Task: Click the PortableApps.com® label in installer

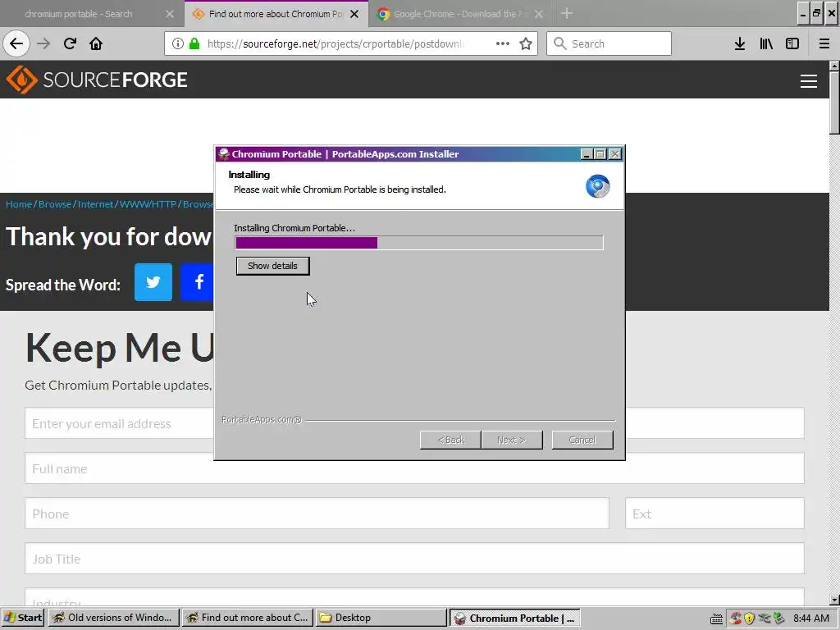Action: [262, 419]
